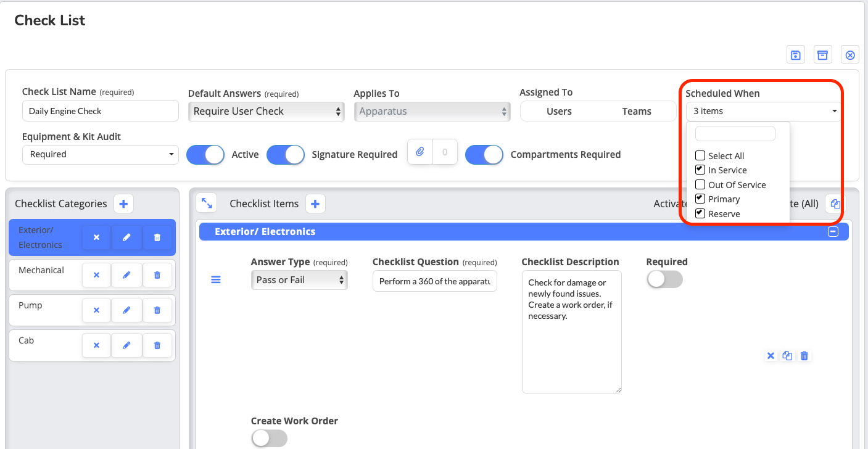Click the save disk icon at top right
868x449 pixels.
[x=796, y=55]
